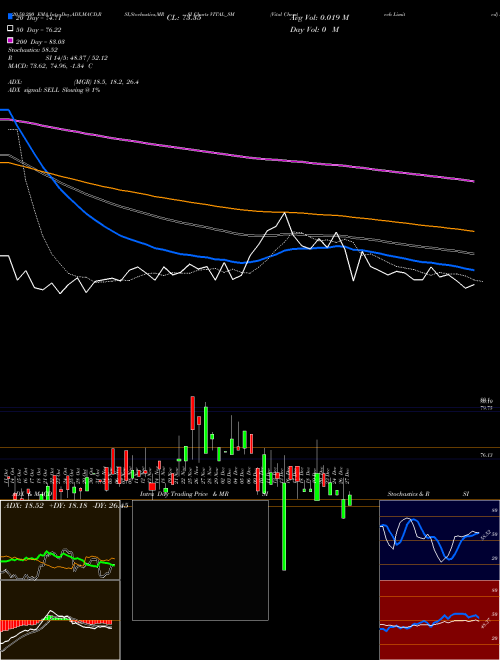This screenshot has height=660, width=500.
Task: Click the RSI 14/3 values line
Action: pyautogui.click(x=58, y=58)
